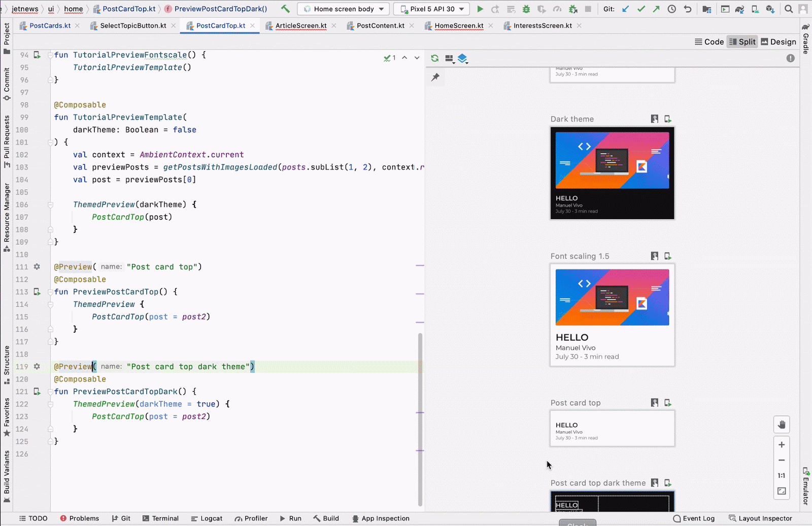812x526 pixels.
Task: Open the Profiler from the bottom bar
Action: point(251,518)
